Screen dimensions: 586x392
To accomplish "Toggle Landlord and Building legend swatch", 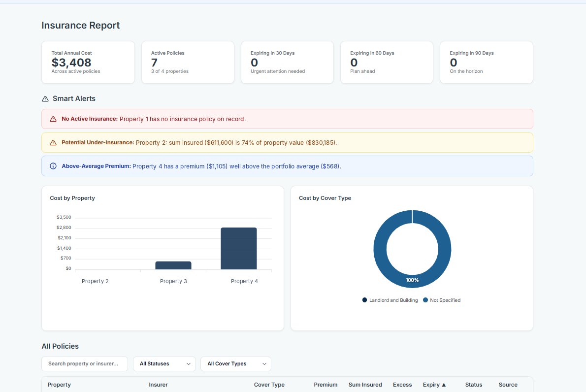I will 365,300.
